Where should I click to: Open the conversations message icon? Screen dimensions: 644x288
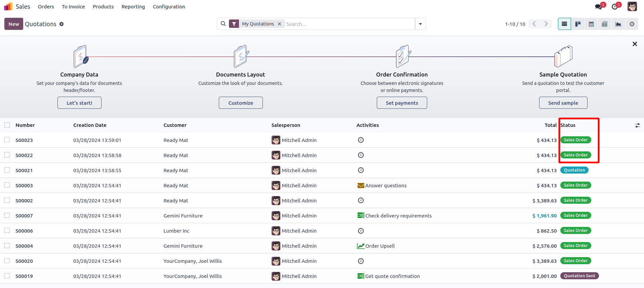pos(599,7)
